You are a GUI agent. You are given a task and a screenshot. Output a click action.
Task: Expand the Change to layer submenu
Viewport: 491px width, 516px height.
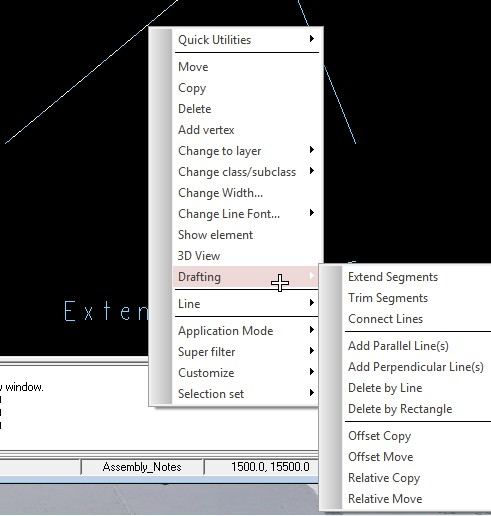[x=246, y=151]
